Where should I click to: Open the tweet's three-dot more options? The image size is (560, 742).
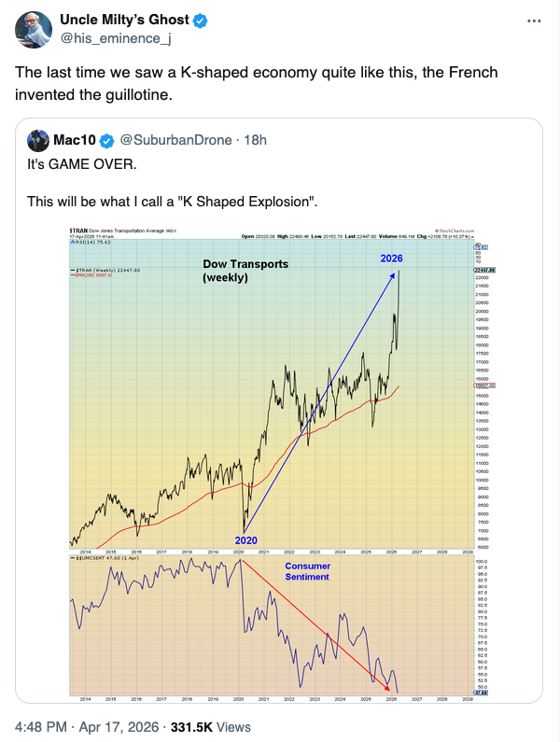(x=532, y=21)
